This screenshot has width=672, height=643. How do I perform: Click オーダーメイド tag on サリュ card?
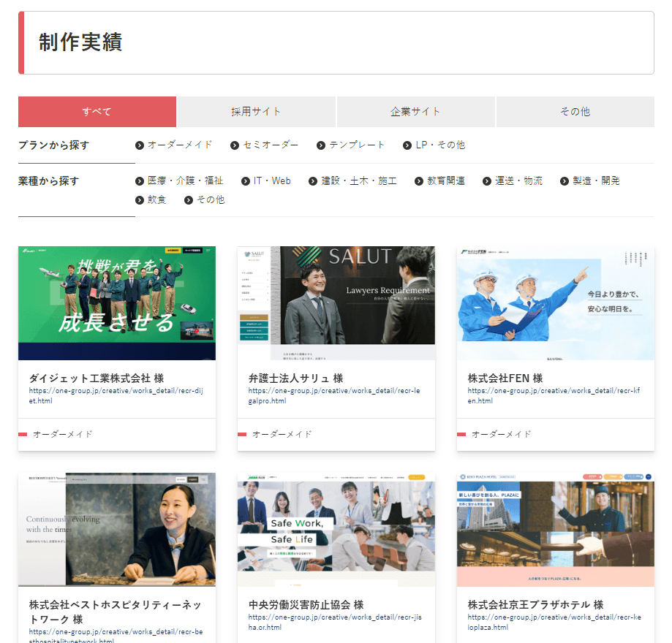click(x=282, y=434)
